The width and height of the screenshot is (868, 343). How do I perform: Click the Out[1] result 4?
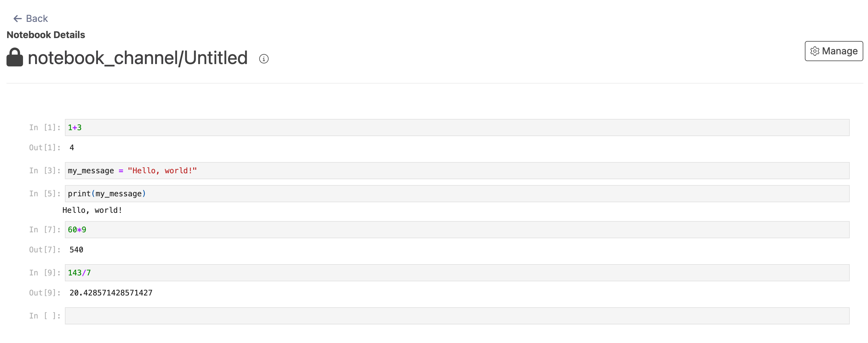pos(72,148)
